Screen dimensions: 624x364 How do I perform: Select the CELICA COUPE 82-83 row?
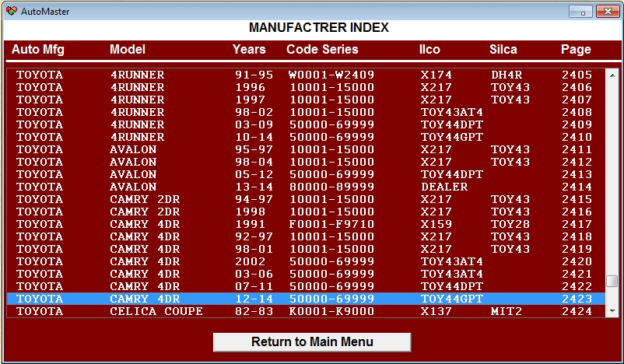tap(306, 311)
